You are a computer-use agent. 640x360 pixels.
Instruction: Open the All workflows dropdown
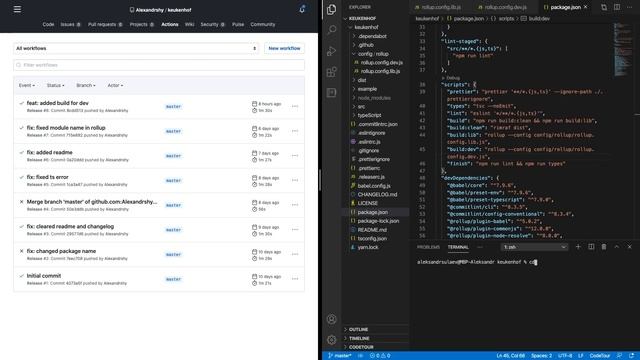coord(136,48)
